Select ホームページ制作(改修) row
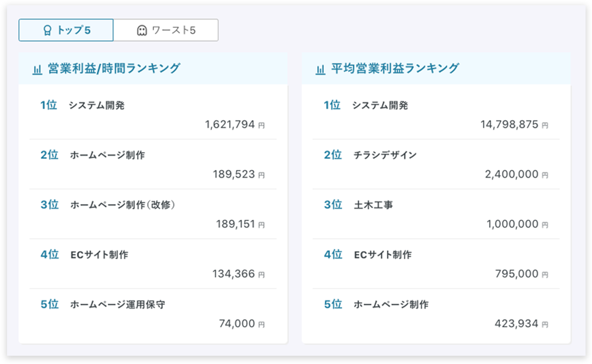 click(153, 214)
